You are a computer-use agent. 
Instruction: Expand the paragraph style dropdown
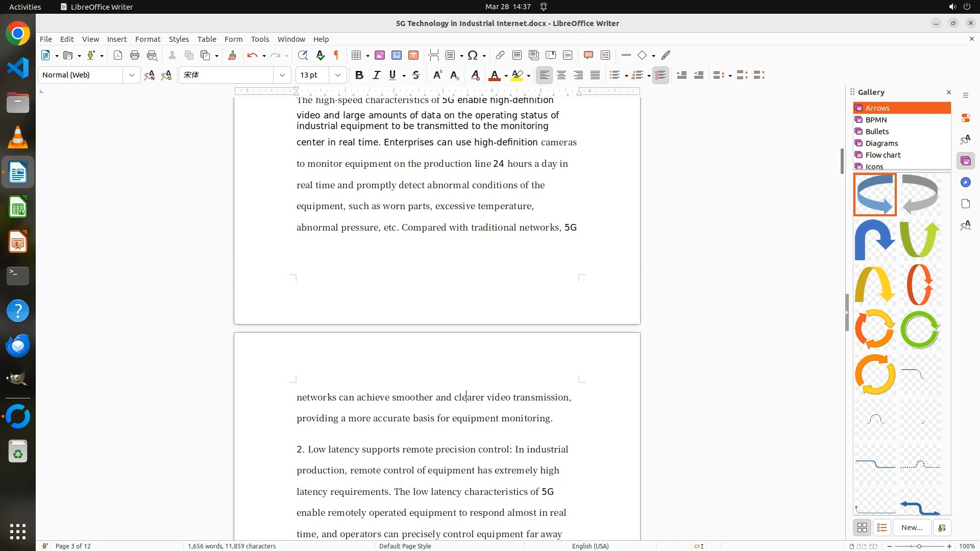tap(131, 75)
